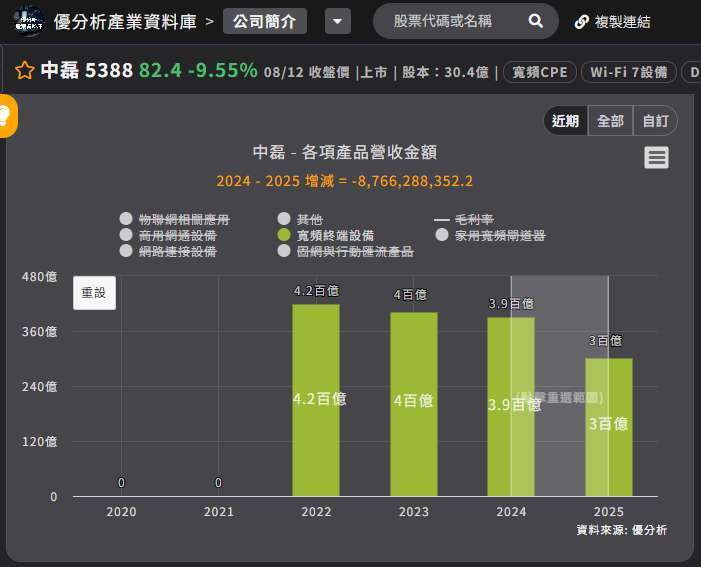The image size is (701, 567).
Task: Click the 2024 bar of 3.9百億
Action: (511, 406)
